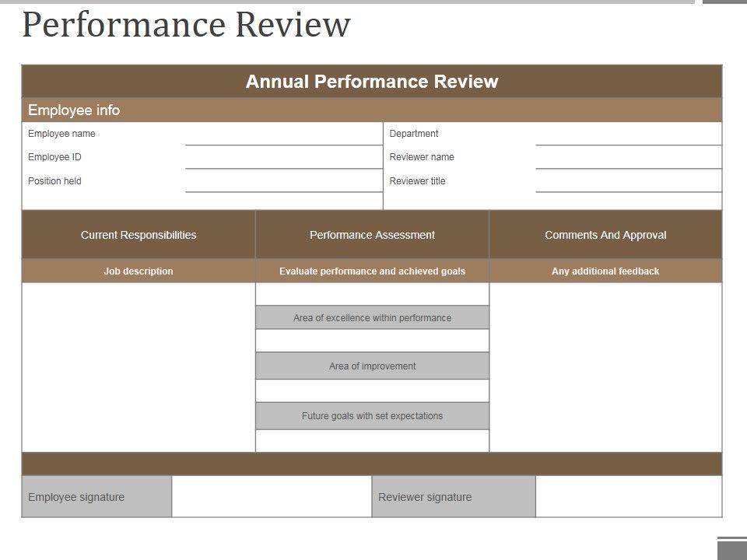Click the 'Employee signature' label cell
747x560 pixels.
(x=96, y=497)
